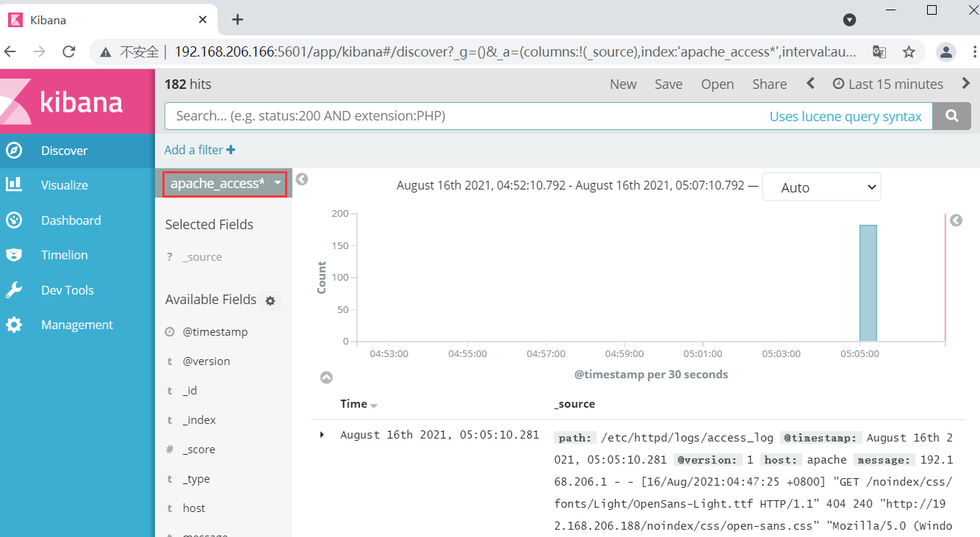Open a new browser tab
This screenshot has width=980, height=537.
(237, 20)
